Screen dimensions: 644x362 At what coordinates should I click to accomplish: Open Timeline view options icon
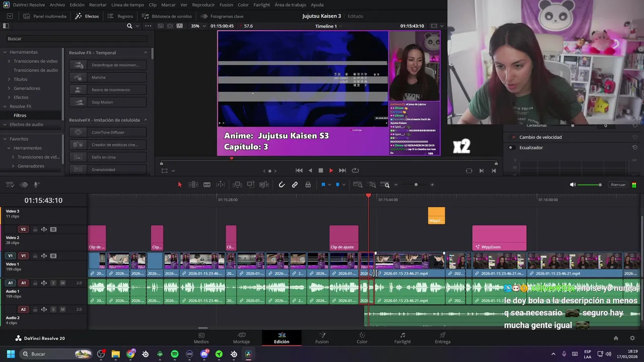point(10,185)
